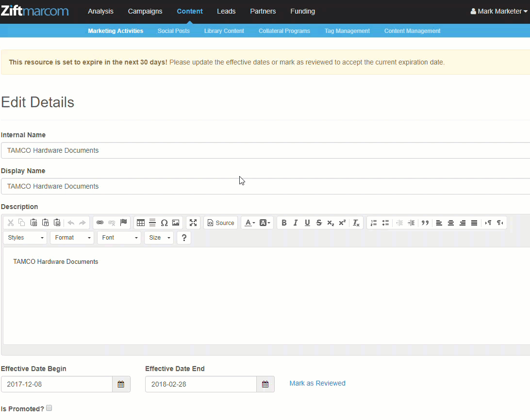Click the Remove Format icon

[356, 223]
